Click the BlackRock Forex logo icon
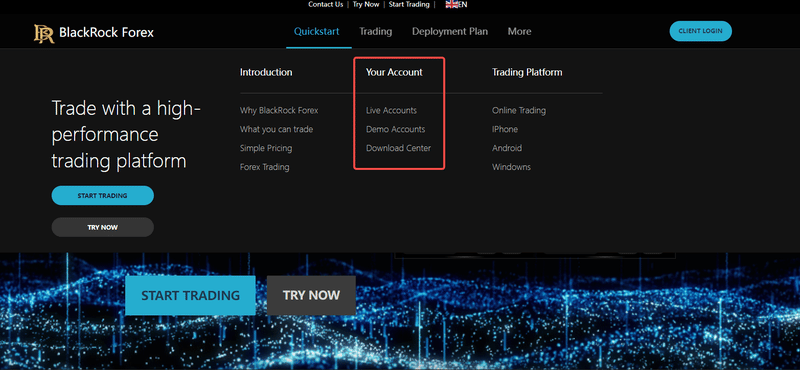The width and height of the screenshot is (800, 370). click(x=44, y=33)
